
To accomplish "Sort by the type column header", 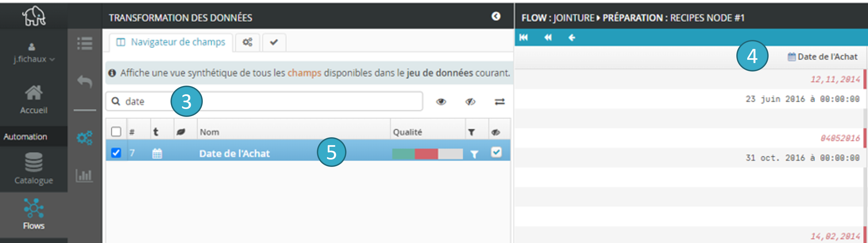I will (x=156, y=132).
